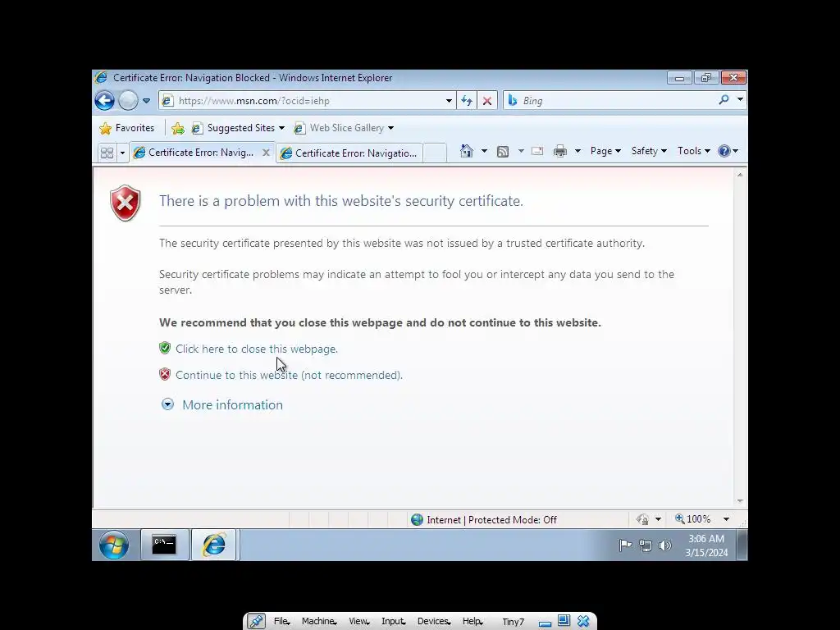Screen dimensions: 840x630
Task: Click the Action Center flag tray icon
Action: 625,546
